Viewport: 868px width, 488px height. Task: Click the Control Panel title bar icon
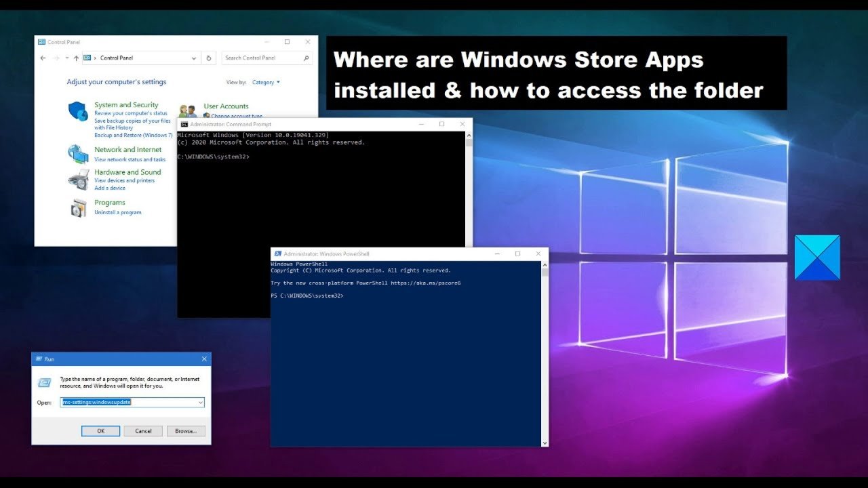[x=41, y=42]
